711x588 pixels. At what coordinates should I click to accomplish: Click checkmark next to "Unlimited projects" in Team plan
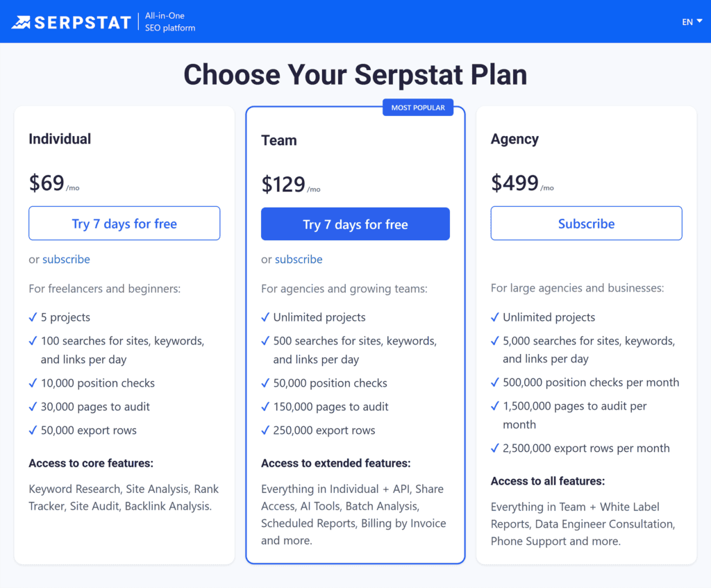point(265,317)
